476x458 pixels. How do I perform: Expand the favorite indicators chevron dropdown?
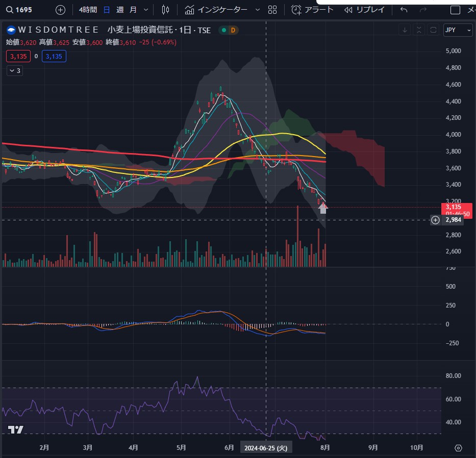[258, 10]
